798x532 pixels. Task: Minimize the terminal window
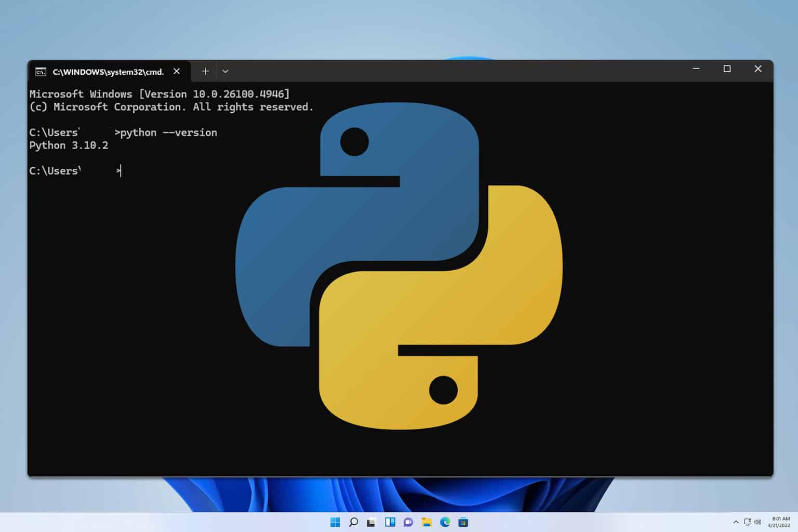click(696, 69)
